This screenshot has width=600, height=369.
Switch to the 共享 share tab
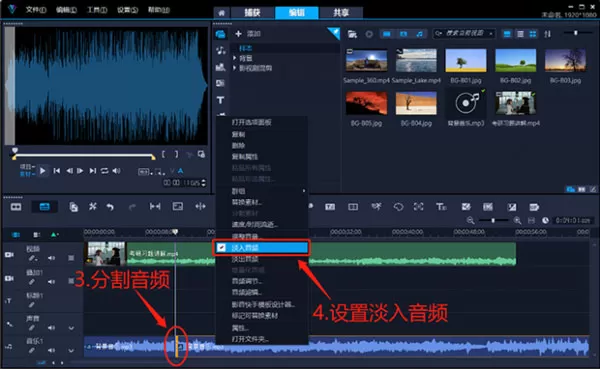341,13
